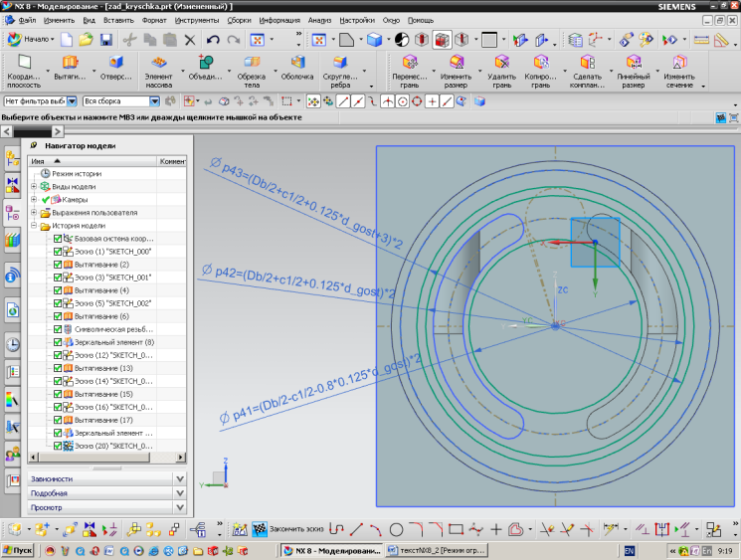741x560 pixels.
Task: Select the Скругление ребра tool
Action: click(x=340, y=72)
